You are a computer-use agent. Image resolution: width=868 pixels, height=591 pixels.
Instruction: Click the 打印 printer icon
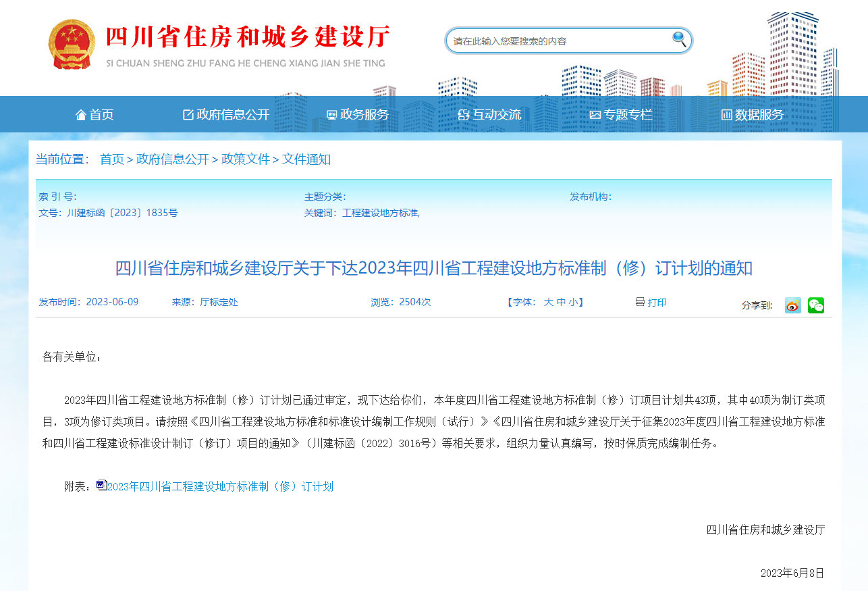tap(640, 302)
